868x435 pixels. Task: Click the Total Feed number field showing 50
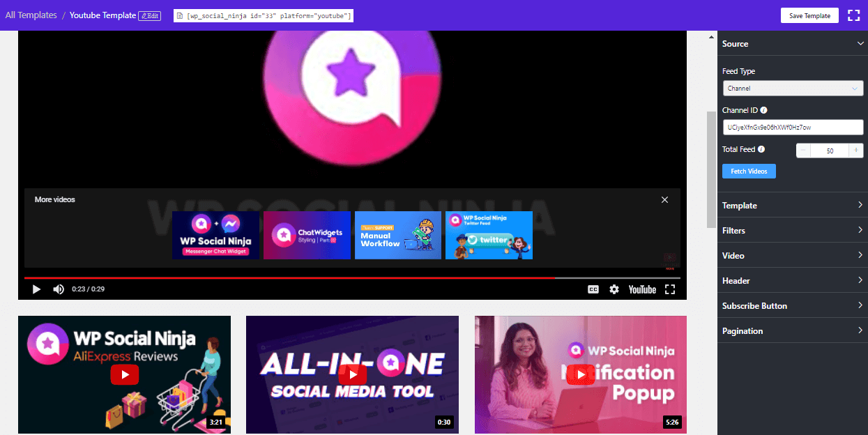[830, 151]
